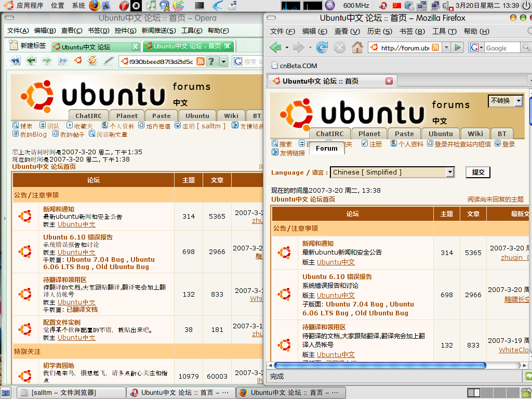
Task: Click the green Go arrow in Firefox
Action: [458, 47]
